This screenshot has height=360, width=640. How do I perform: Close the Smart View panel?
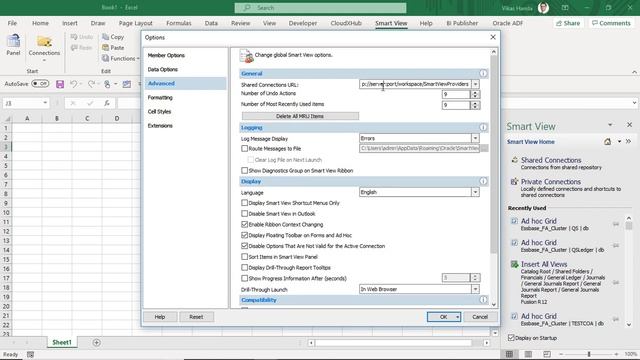tap(629, 125)
